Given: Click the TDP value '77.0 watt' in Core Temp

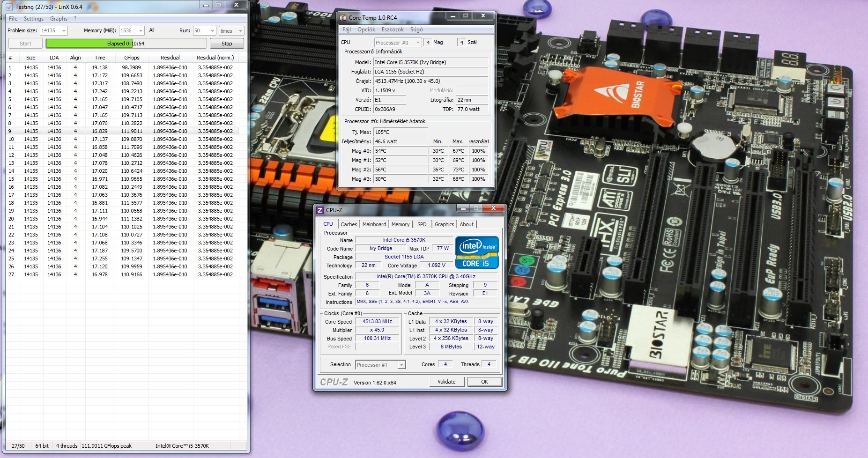Looking at the screenshot, I should pyautogui.click(x=472, y=109).
